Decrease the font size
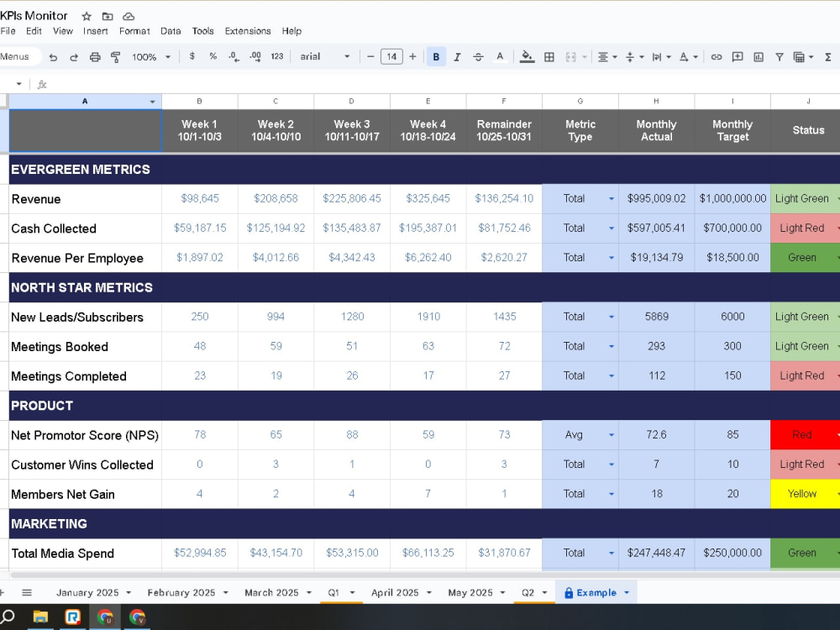Viewport: 840px width, 630px height. [370, 56]
